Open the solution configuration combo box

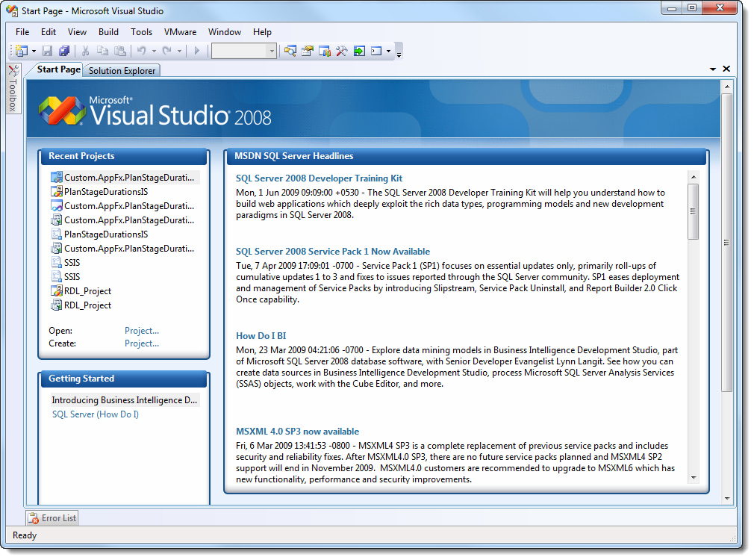click(x=243, y=52)
